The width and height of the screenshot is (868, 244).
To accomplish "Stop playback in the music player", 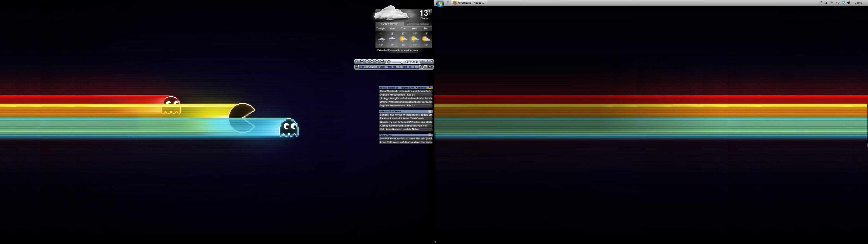I will coord(377,62).
